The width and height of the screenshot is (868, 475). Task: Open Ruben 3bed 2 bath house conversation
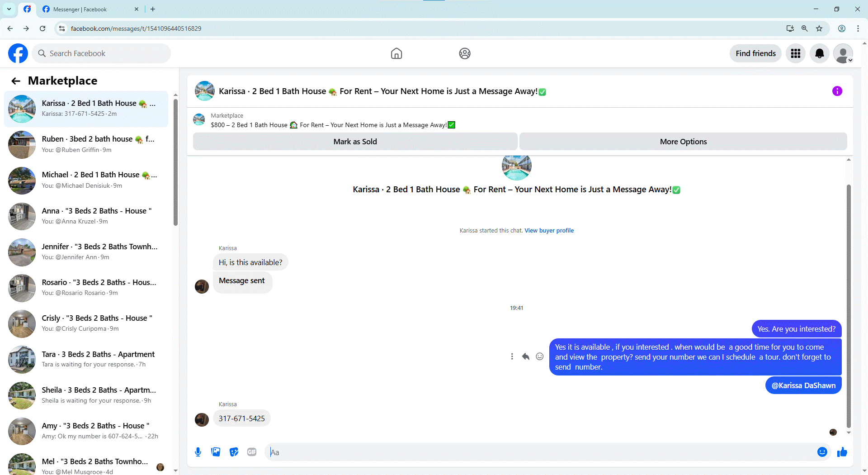86,145
